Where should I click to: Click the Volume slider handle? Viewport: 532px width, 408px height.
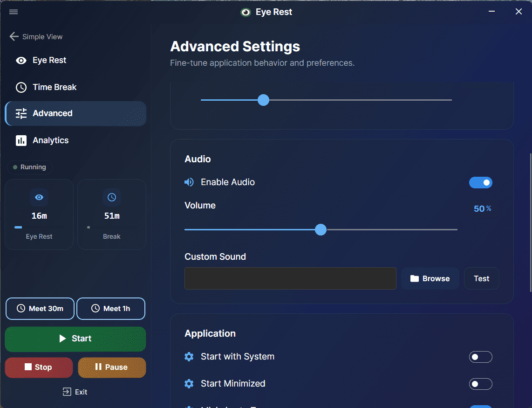(321, 229)
